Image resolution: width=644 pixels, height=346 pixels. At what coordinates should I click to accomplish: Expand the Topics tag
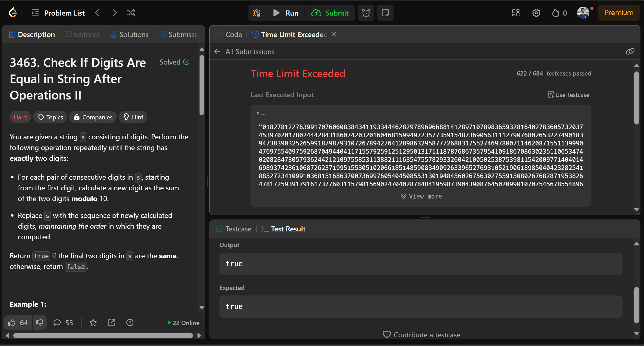(50, 117)
